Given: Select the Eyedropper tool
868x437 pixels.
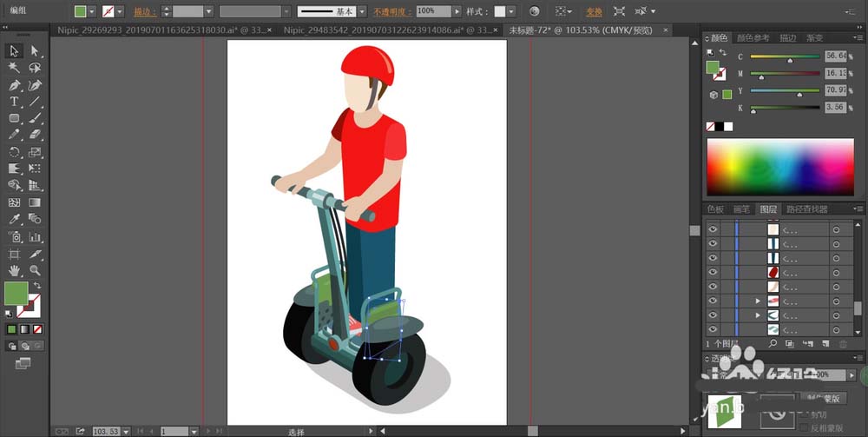Looking at the screenshot, I should [x=14, y=219].
